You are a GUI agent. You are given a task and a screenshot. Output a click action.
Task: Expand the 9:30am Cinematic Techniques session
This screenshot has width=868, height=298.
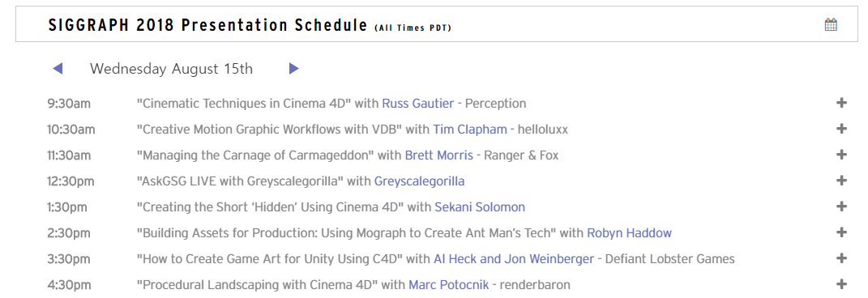[x=841, y=103]
